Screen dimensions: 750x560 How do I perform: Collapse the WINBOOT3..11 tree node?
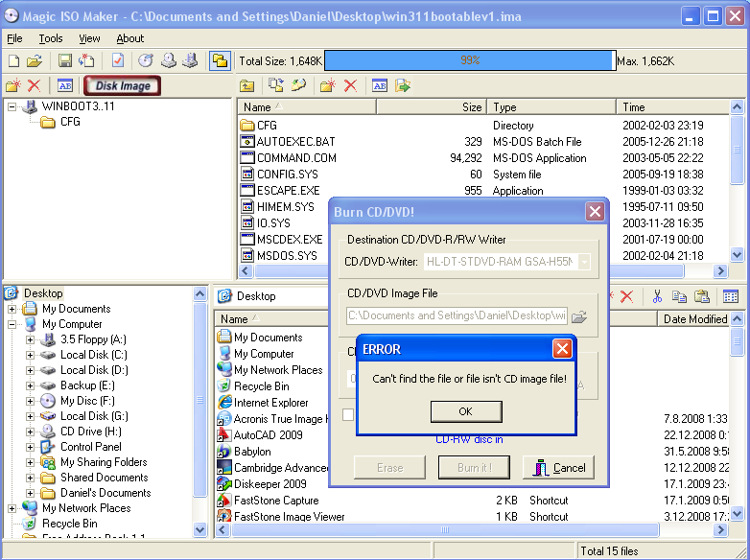pyautogui.click(x=12, y=106)
